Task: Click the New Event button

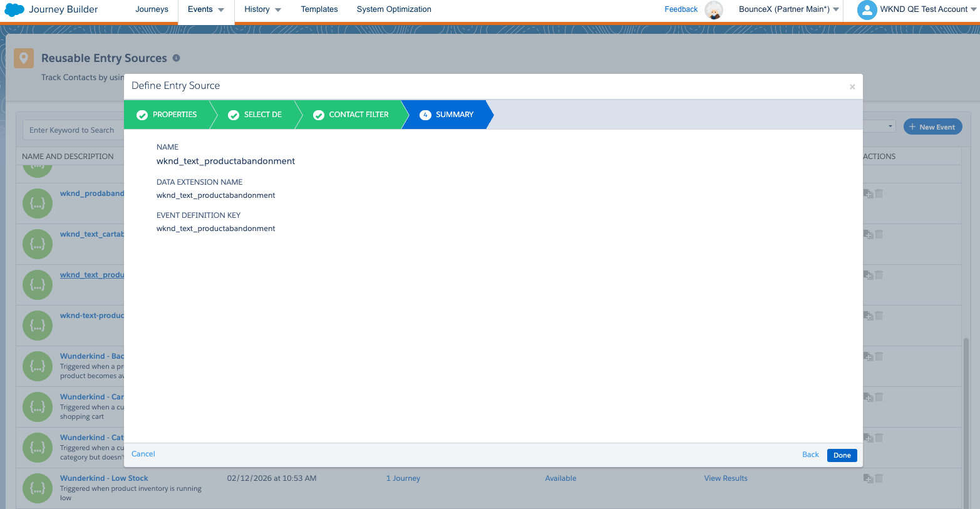Action: 932,126
